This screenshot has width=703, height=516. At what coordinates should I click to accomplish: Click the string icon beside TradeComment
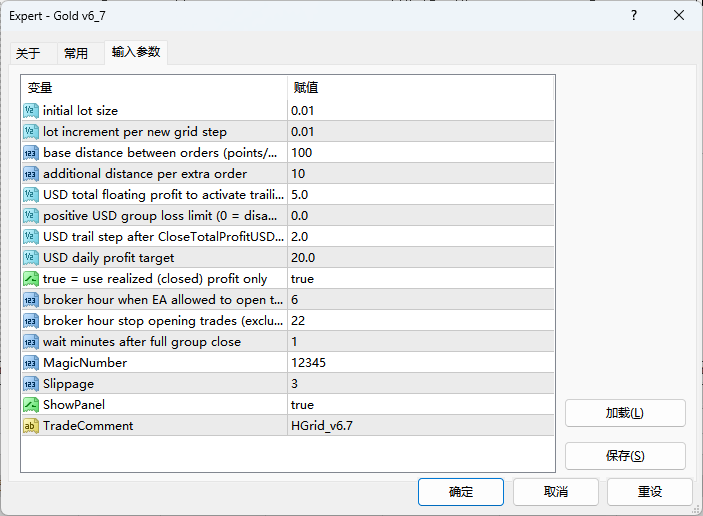tap(30, 426)
